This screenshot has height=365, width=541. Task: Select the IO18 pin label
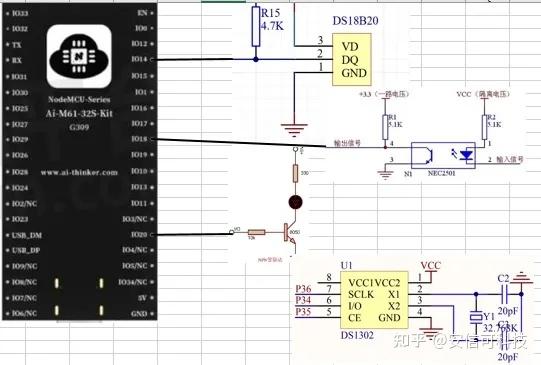pos(139,139)
